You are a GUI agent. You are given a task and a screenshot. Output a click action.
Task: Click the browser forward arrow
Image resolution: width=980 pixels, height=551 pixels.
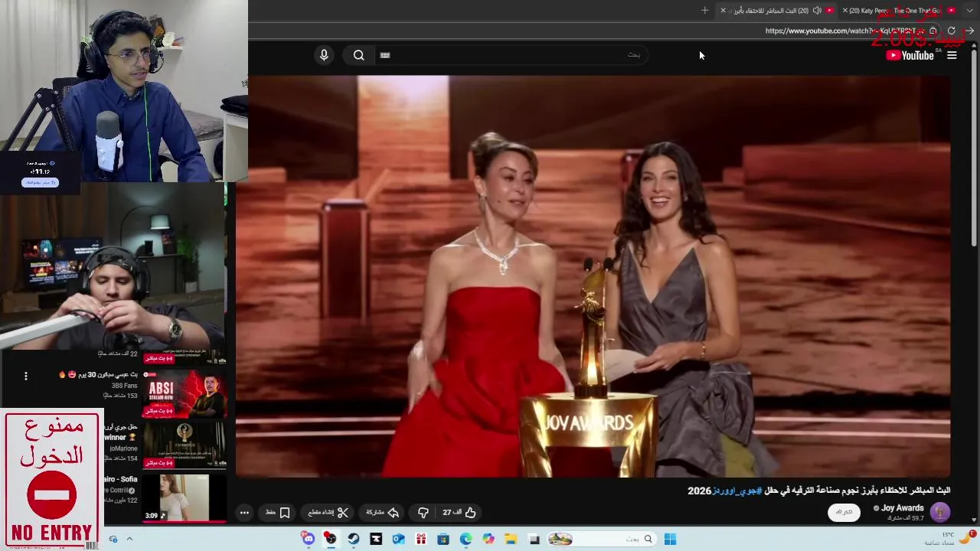coord(969,31)
